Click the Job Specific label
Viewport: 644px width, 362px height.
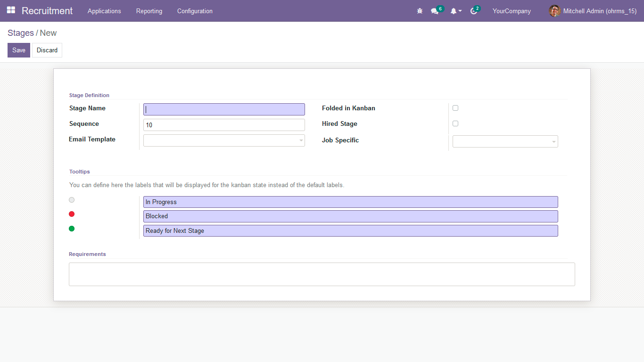(340, 140)
